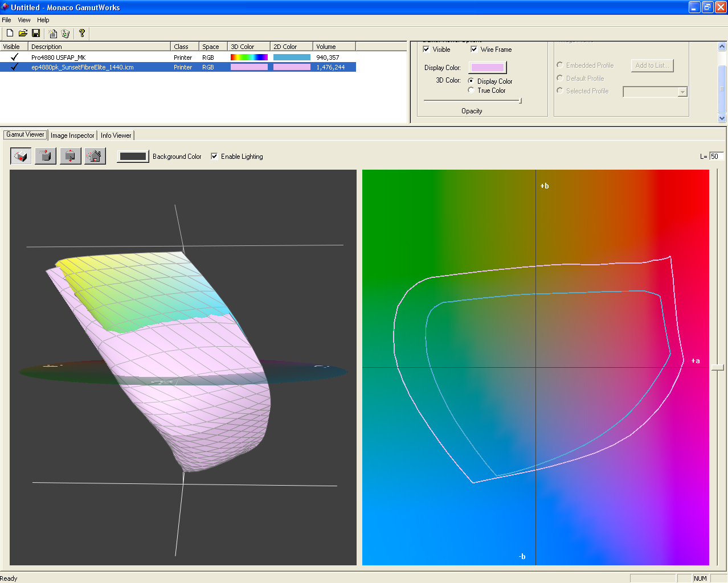
Task: Reset 3D view with home icon
Action: coord(95,156)
